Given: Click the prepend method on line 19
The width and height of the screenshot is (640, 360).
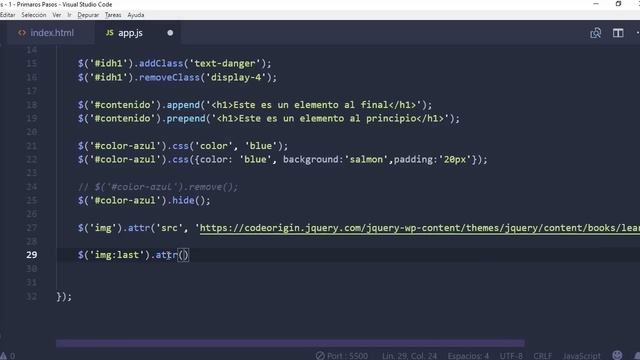Looking at the screenshot, I should 186,118.
